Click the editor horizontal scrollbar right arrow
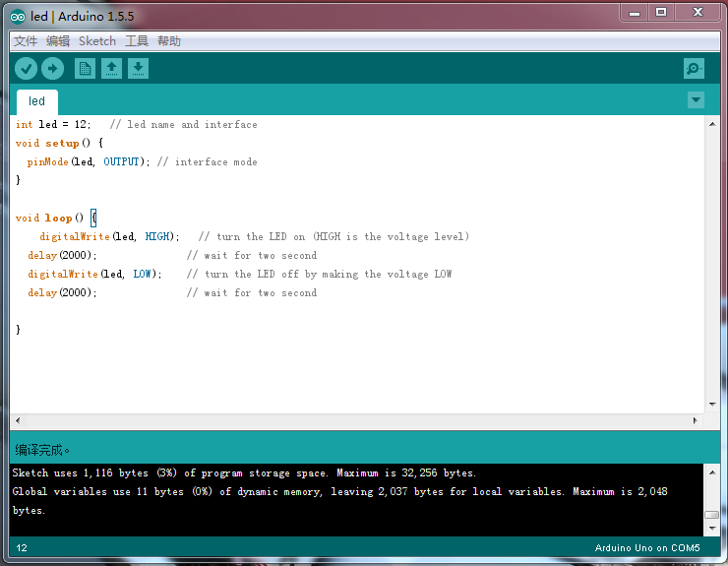The width and height of the screenshot is (728, 566). click(x=695, y=420)
